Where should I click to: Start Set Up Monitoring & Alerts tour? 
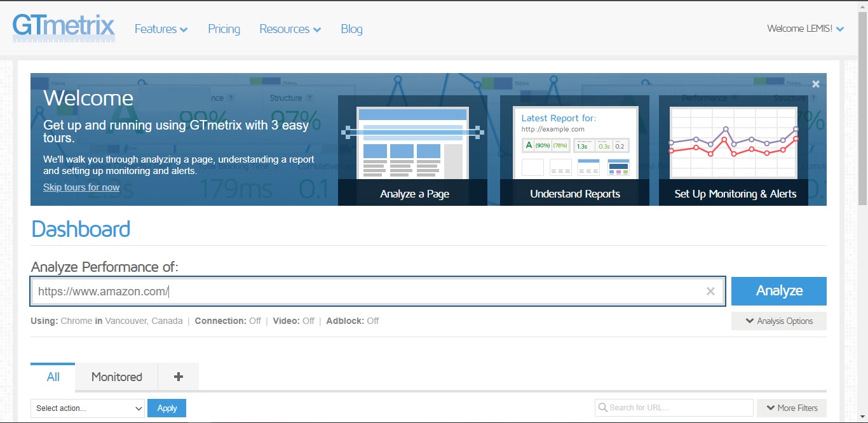pos(734,151)
